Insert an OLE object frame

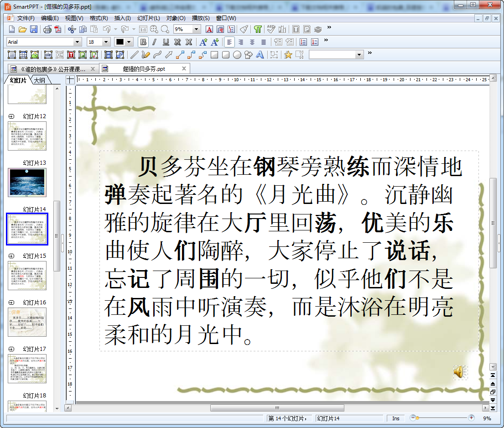48,55
